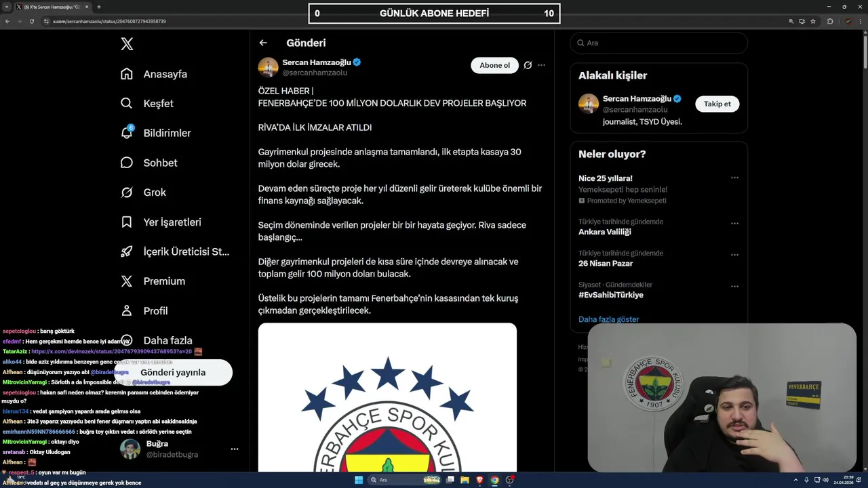Open the browser extensions puzzle icon
Screen dimensions: 868x488
[829, 21]
